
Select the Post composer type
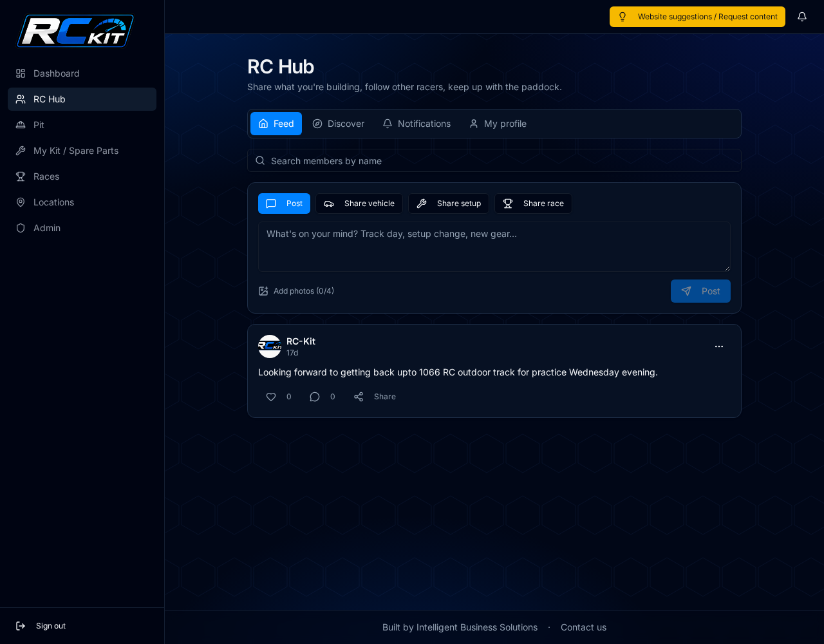[284, 204]
